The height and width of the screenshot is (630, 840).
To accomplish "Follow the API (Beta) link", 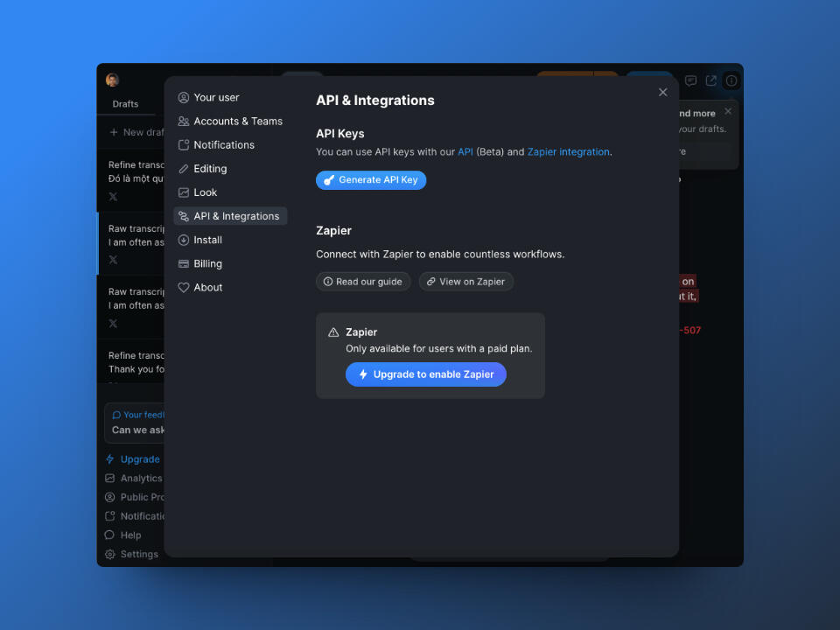I will (x=465, y=151).
